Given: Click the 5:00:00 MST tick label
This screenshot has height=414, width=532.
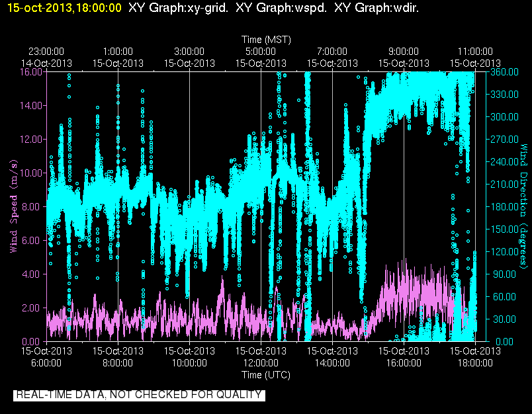Looking at the screenshot, I should click(261, 52).
